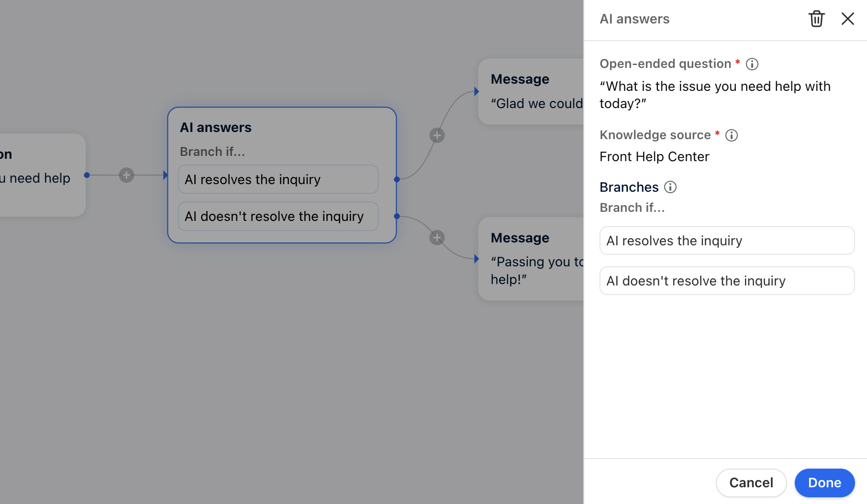Select the AI answers node title on canvas
Viewport: 867px width, 504px height.
tap(215, 128)
